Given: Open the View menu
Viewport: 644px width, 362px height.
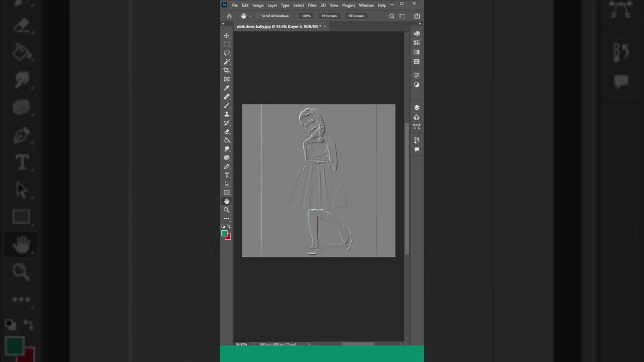Looking at the screenshot, I should click(x=334, y=6).
